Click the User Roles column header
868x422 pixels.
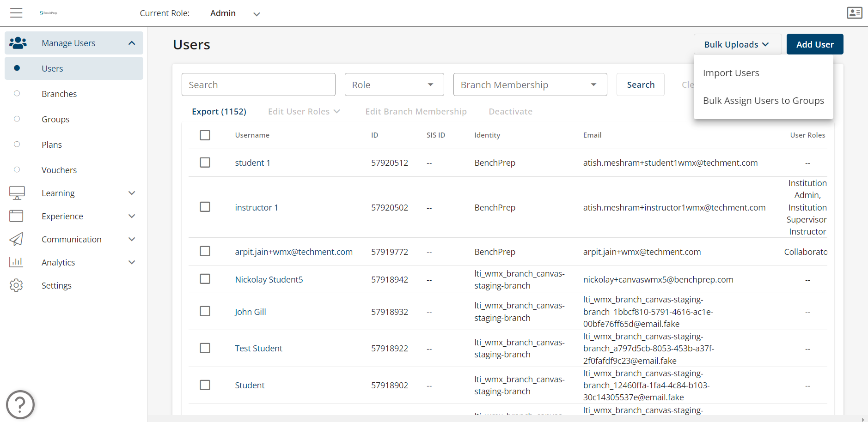(x=807, y=135)
